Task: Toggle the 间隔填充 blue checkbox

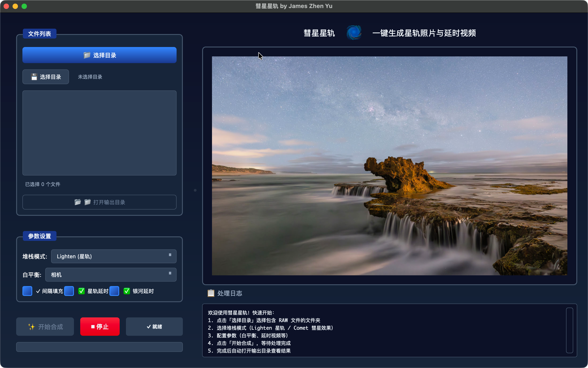Action: [27, 291]
